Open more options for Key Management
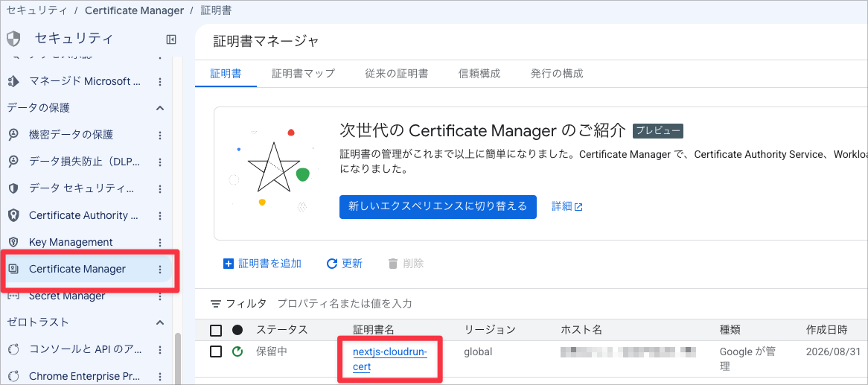This screenshot has height=385, width=868. point(160,242)
